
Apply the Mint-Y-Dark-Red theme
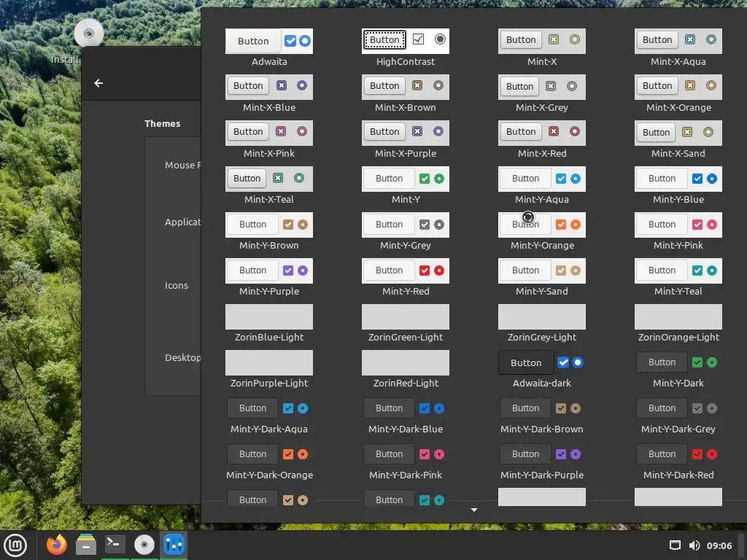[678, 462]
